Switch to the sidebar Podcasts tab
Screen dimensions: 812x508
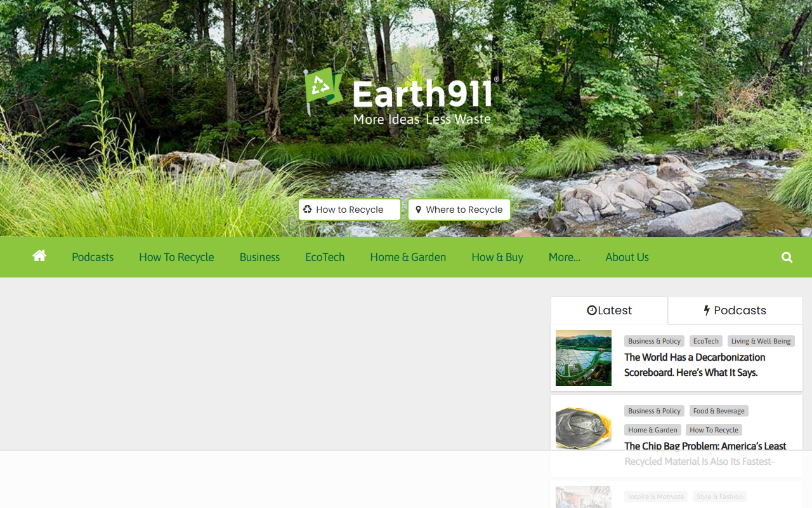[735, 311]
